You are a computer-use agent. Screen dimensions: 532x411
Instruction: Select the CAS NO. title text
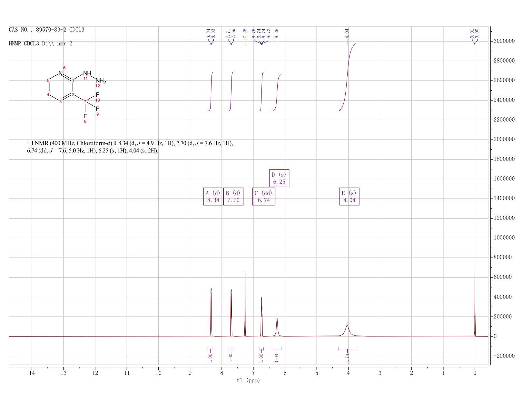(47, 30)
